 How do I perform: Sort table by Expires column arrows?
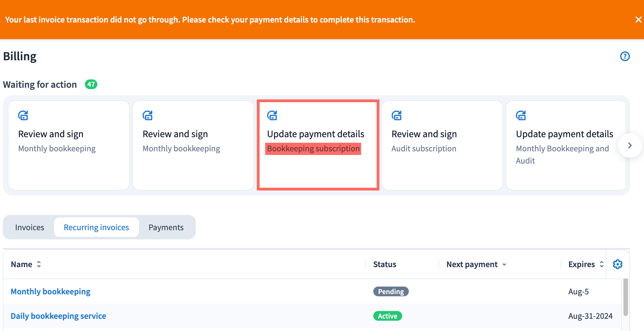(x=601, y=264)
